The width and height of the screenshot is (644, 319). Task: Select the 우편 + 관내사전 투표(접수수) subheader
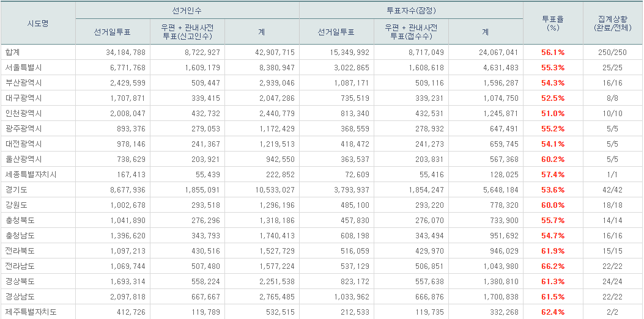[411, 31]
